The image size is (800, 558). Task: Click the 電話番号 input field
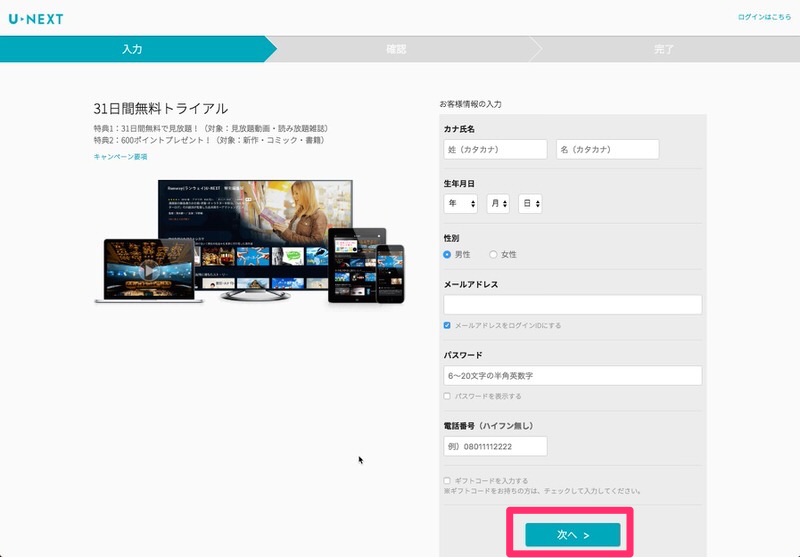(x=495, y=447)
